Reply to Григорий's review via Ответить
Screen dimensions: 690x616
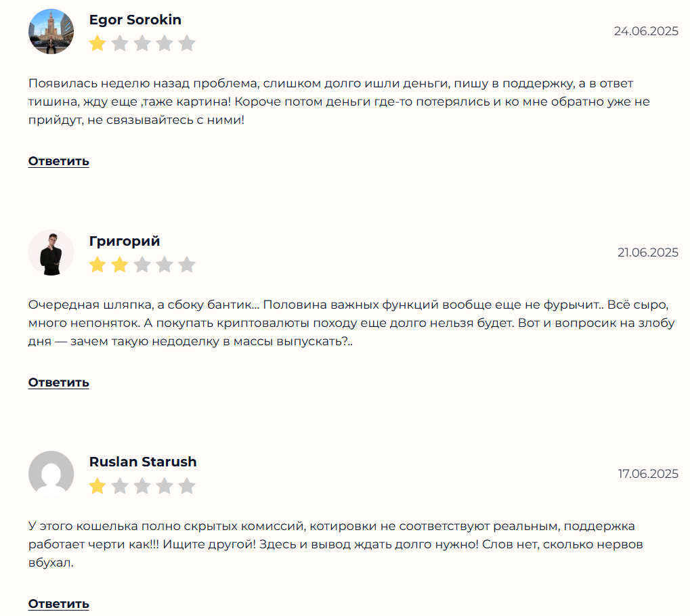59,382
